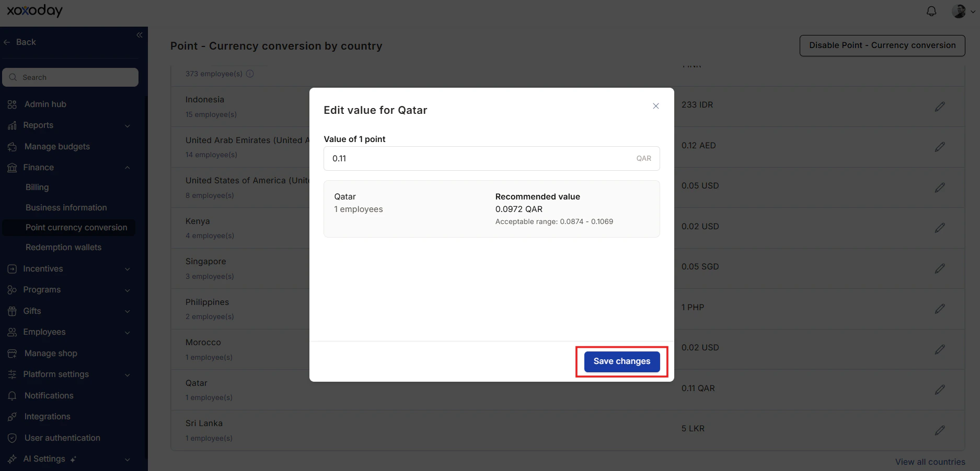Image resolution: width=980 pixels, height=471 pixels.
Task: Collapse the sidebar with double-chevron icon
Action: coord(140,35)
